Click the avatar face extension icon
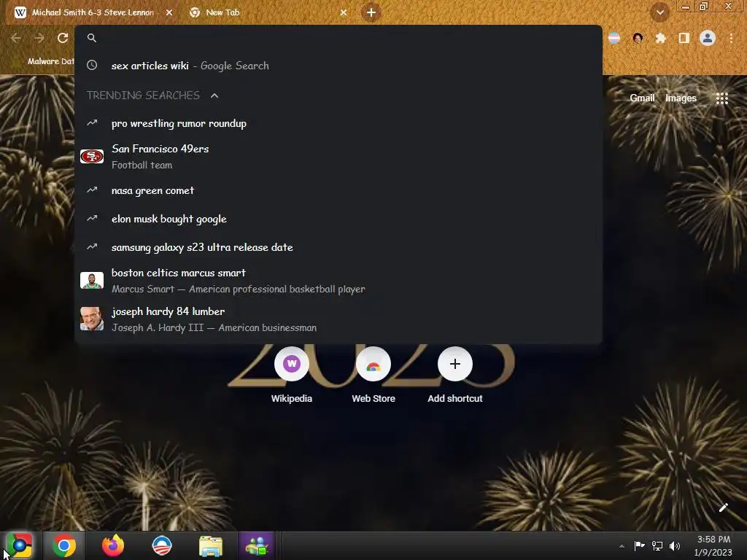This screenshot has width=747, height=560. pos(638,38)
